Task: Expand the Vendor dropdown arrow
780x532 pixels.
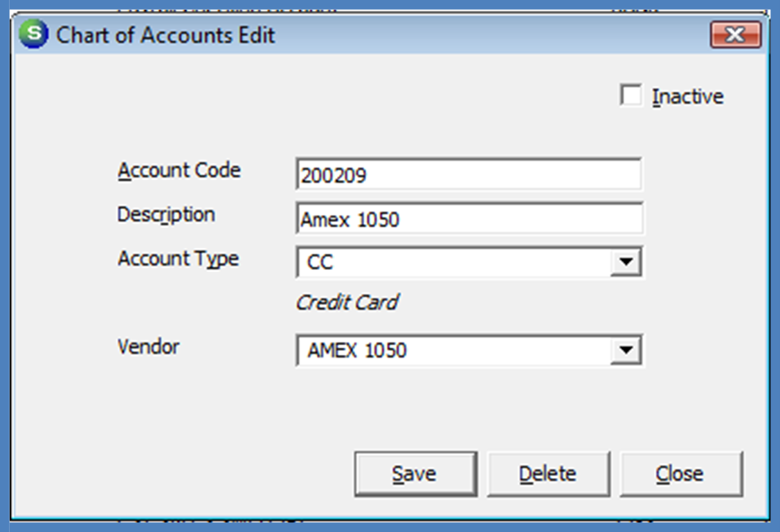Action: (626, 350)
